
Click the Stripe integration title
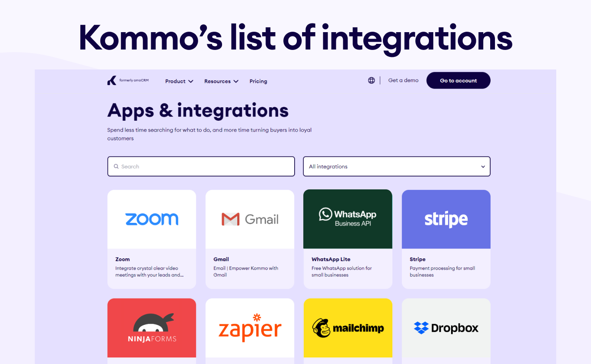tap(418, 259)
